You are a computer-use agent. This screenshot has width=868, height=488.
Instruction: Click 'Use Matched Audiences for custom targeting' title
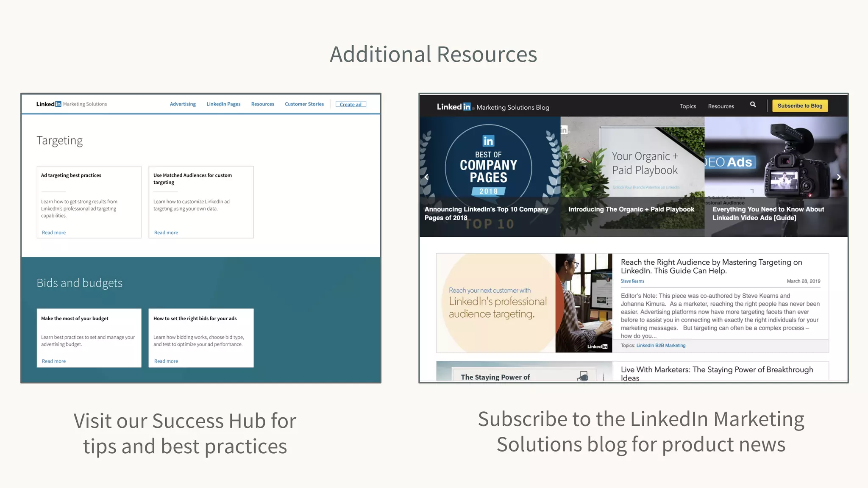click(x=192, y=179)
